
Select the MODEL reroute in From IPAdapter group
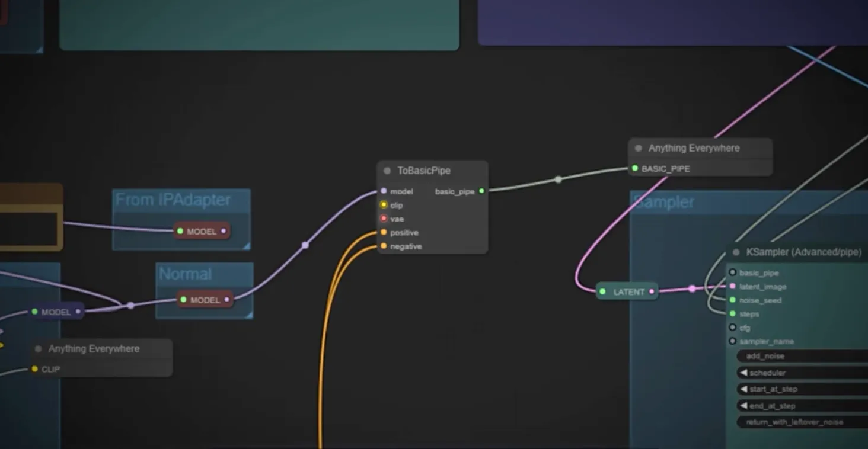[202, 231]
